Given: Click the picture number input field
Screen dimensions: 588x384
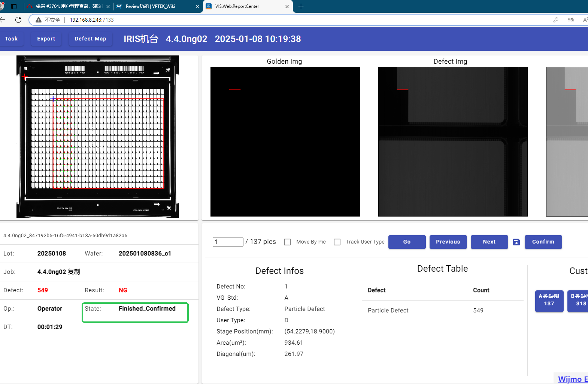Looking at the screenshot, I should 228,242.
